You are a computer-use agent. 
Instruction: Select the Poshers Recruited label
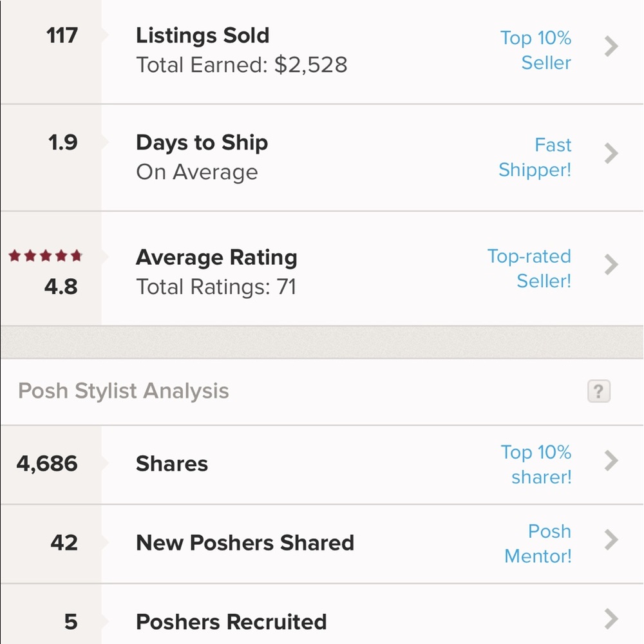231,621
